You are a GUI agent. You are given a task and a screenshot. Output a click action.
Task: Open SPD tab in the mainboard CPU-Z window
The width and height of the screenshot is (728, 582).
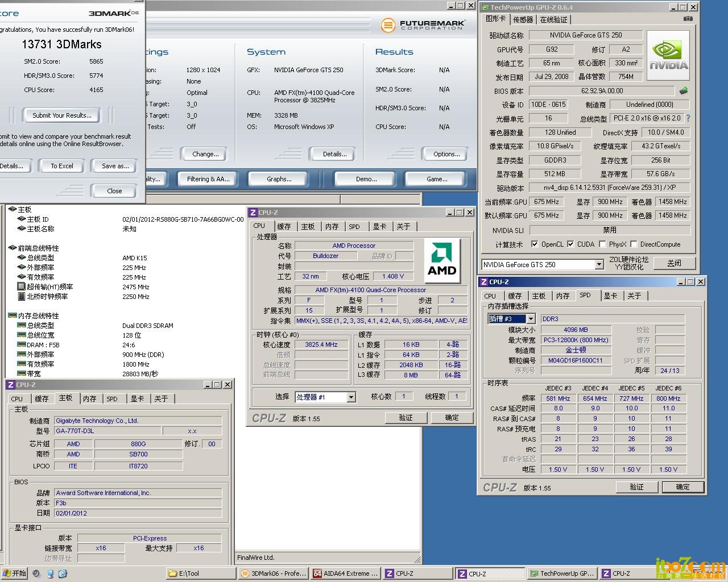[112, 398]
